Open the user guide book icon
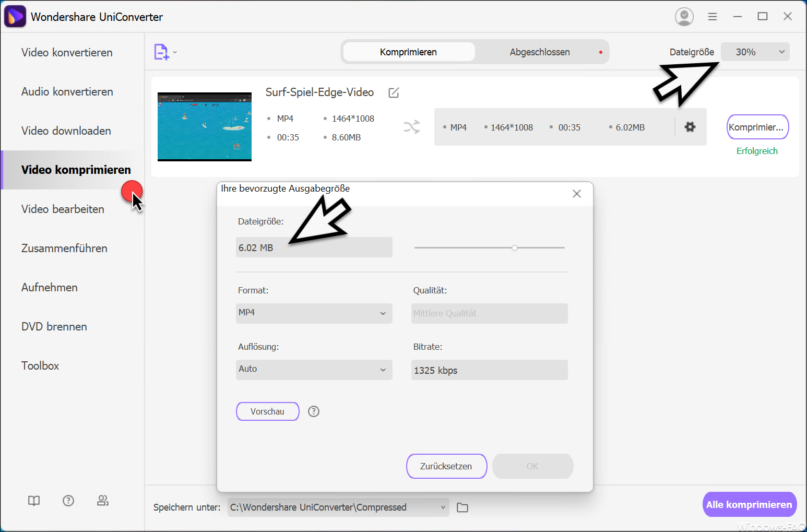This screenshot has width=807, height=532. pyautogui.click(x=34, y=501)
